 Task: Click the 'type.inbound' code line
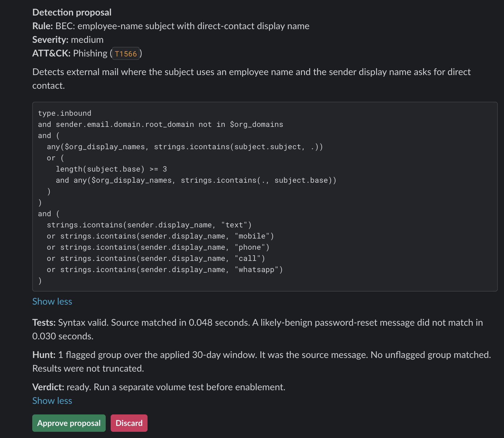click(x=64, y=113)
